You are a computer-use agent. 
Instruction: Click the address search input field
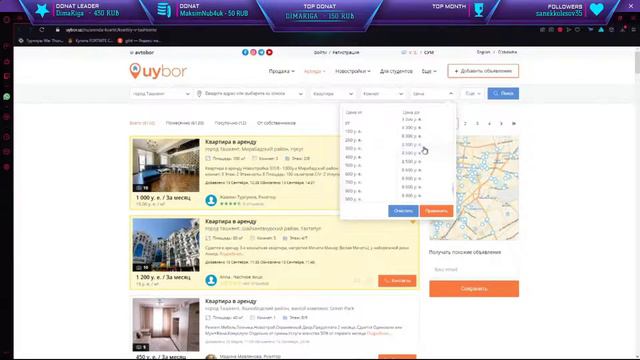tap(250, 93)
